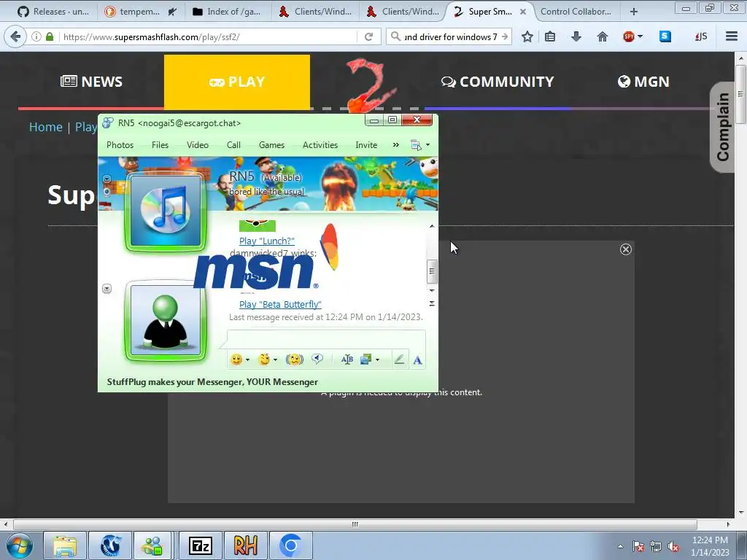Image resolution: width=747 pixels, height=560 pixels.
Task: Click the message input box in Messenger
Action: 326,340
